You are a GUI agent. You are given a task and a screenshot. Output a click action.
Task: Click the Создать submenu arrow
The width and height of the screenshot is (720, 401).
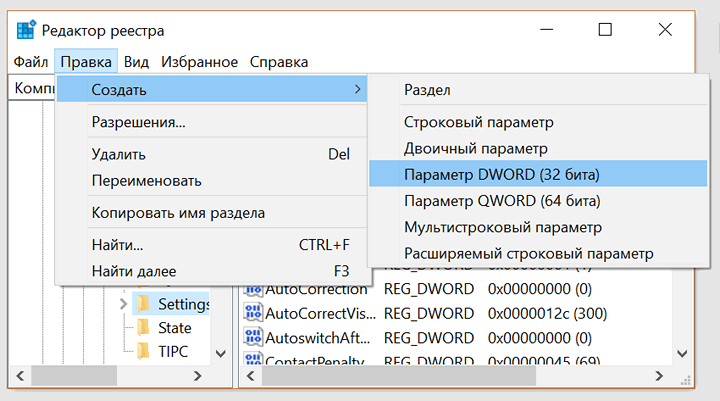click(x=358, y=89)
